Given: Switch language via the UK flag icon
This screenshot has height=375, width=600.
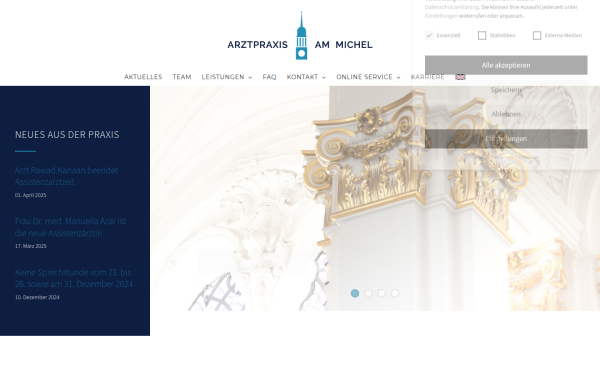Looking at the screenshot, I should click(x=460, y=77).
